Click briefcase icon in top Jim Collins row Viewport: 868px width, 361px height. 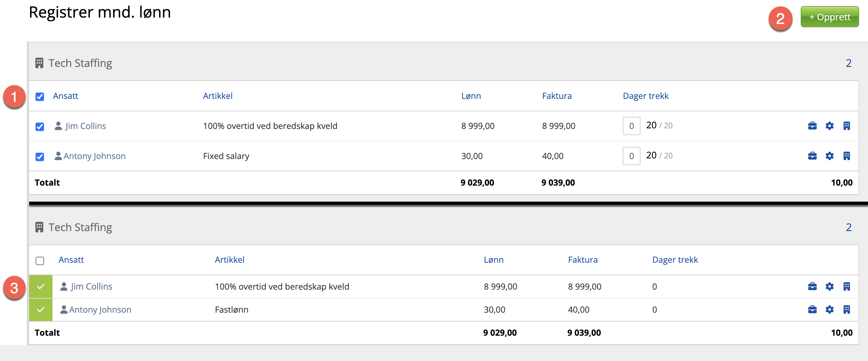point(812,126)
